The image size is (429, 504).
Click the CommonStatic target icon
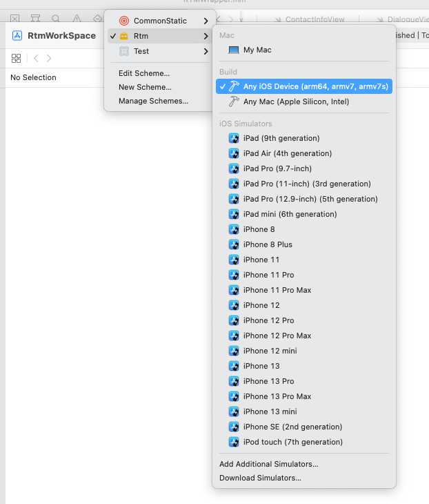[124, 21]
